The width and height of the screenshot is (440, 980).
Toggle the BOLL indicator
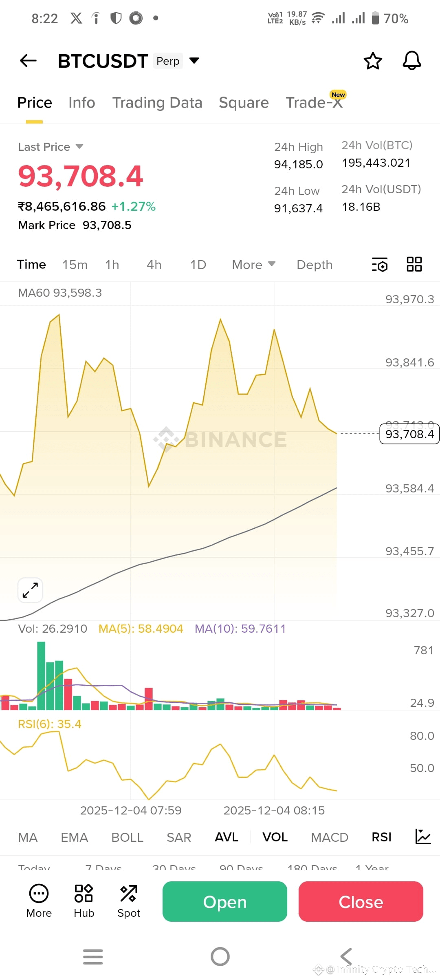pos(127,837)
